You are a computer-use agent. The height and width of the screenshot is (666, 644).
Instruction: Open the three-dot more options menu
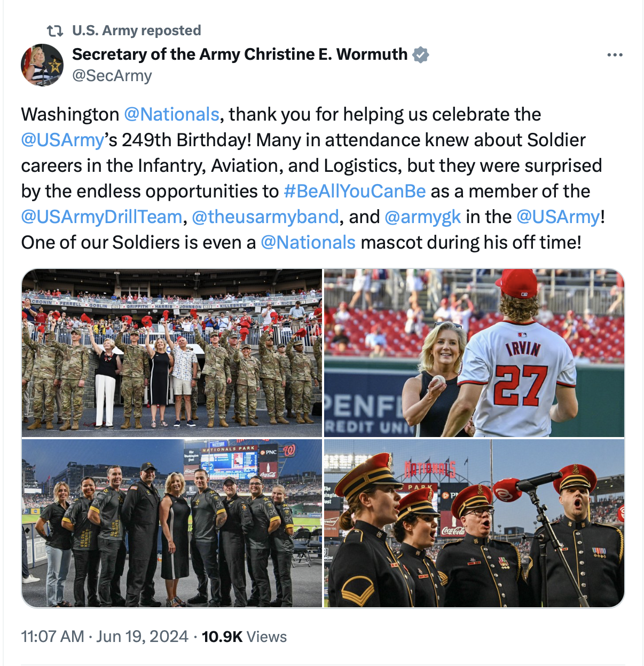tap(615, 55)
